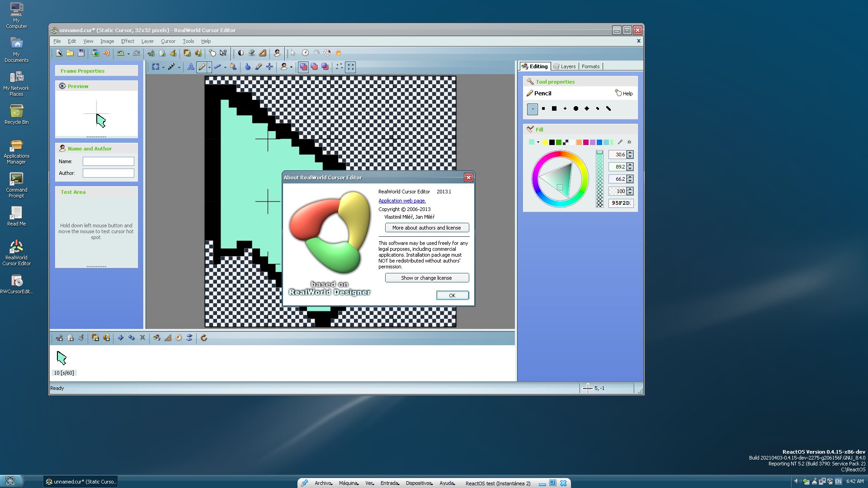868x488 pixels.
Task: Click the vertical alpha slider in Fill
Action: pos(599,179)
